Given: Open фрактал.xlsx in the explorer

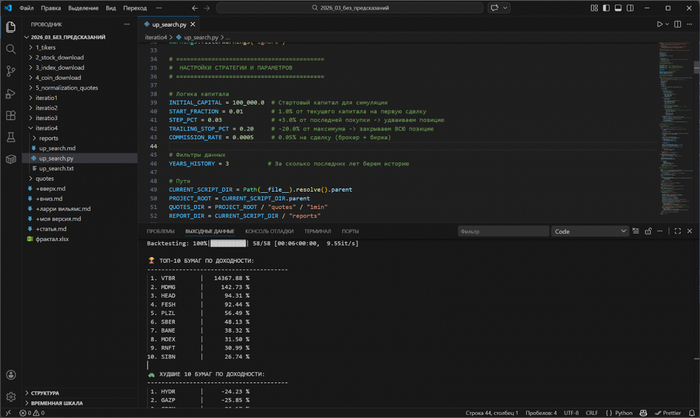Looking at the screenshot, I should coord(52,239).
